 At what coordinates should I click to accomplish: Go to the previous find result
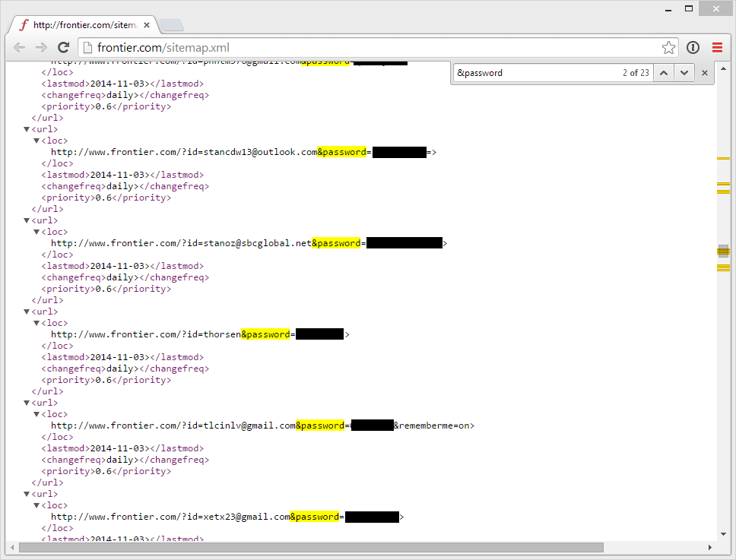[664, 73]
